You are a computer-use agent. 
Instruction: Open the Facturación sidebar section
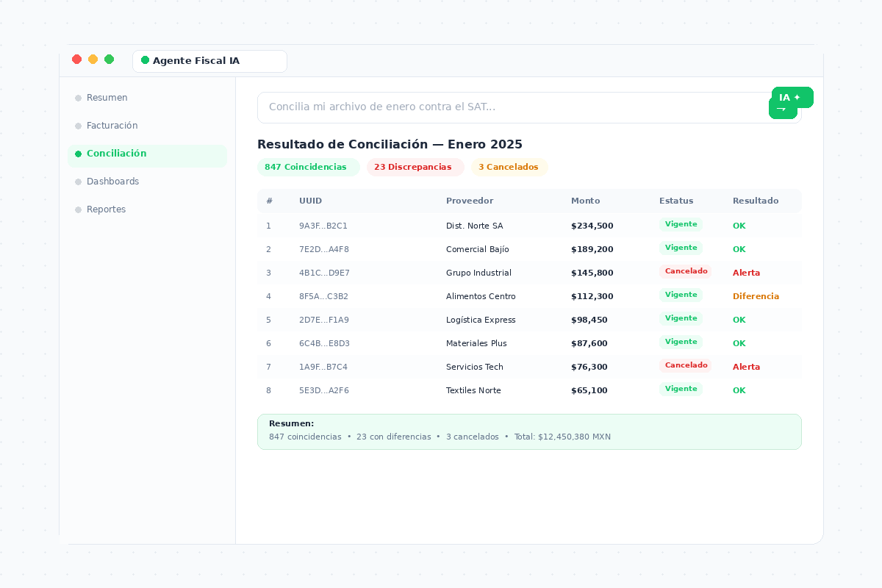click(147, 126)
